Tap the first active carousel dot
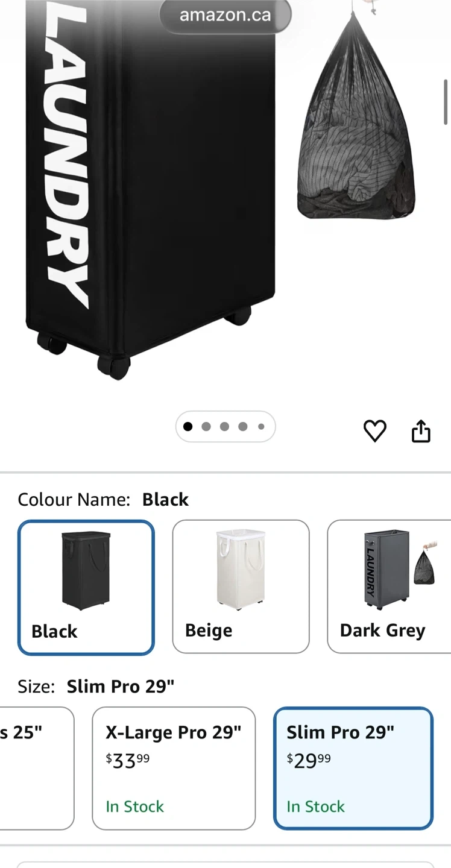Viewport: 451px width, 868px height. pyautogui.click(x=188, y=427)
